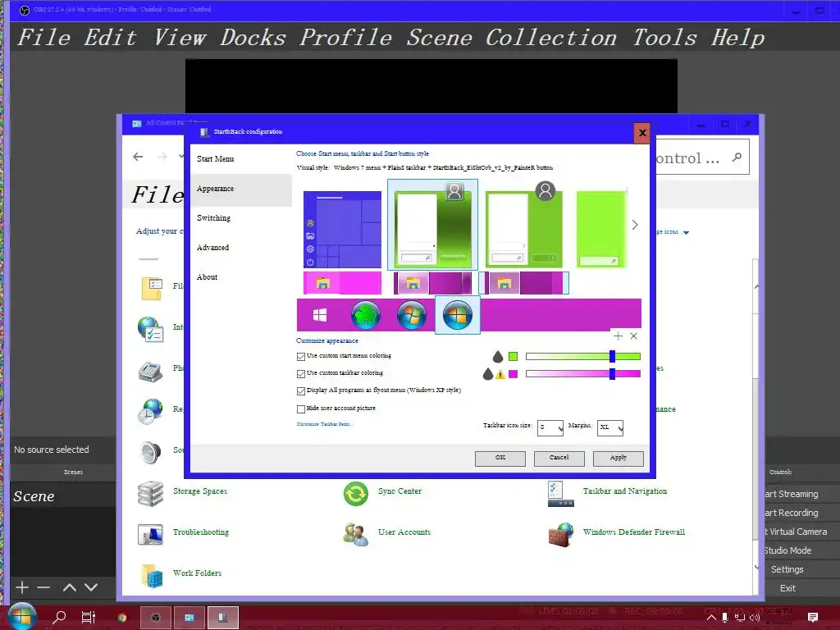Open Margins dropdown set to XL
This screenshot has height=630, width=840.
click(610, 427)
